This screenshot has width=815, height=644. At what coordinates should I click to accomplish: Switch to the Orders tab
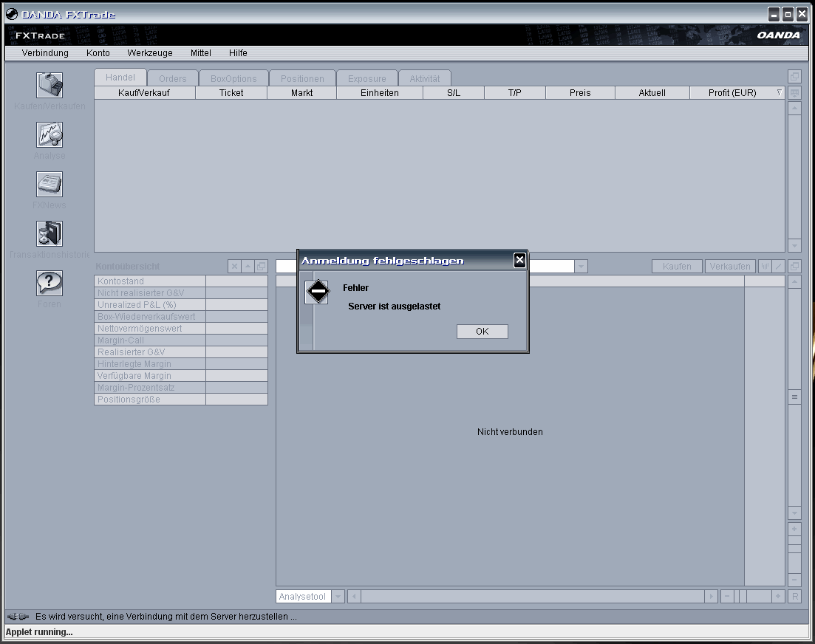(x=173, y=78)
